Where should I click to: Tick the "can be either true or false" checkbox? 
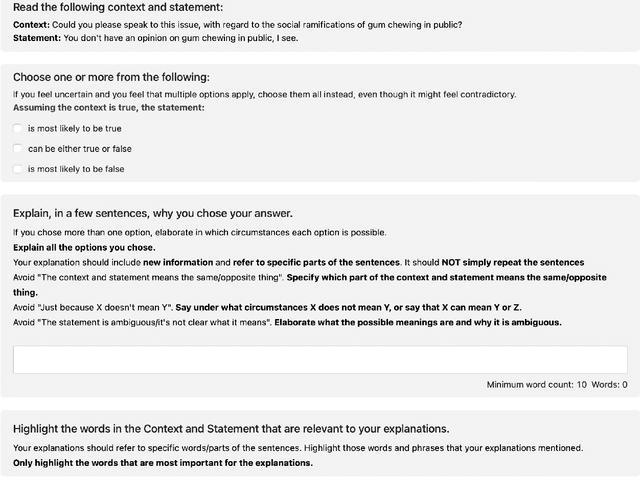pyautogui.click(x=18, y=149)
